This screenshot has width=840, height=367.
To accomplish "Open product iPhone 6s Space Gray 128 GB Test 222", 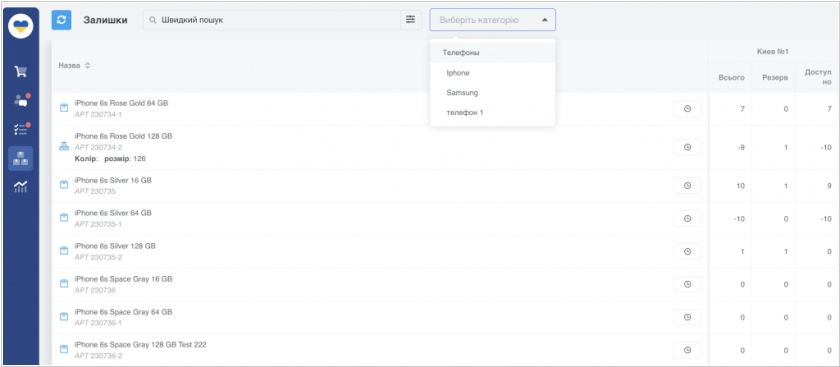I will 140,344.
